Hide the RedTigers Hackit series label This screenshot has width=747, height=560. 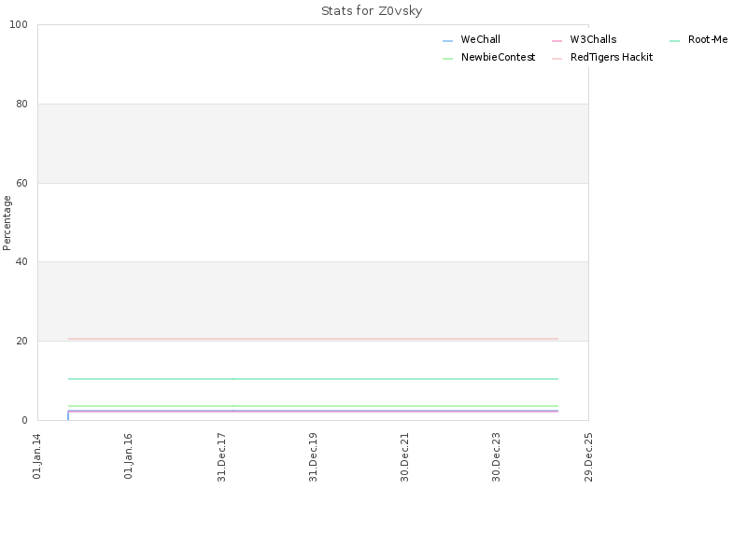point(612,57)
